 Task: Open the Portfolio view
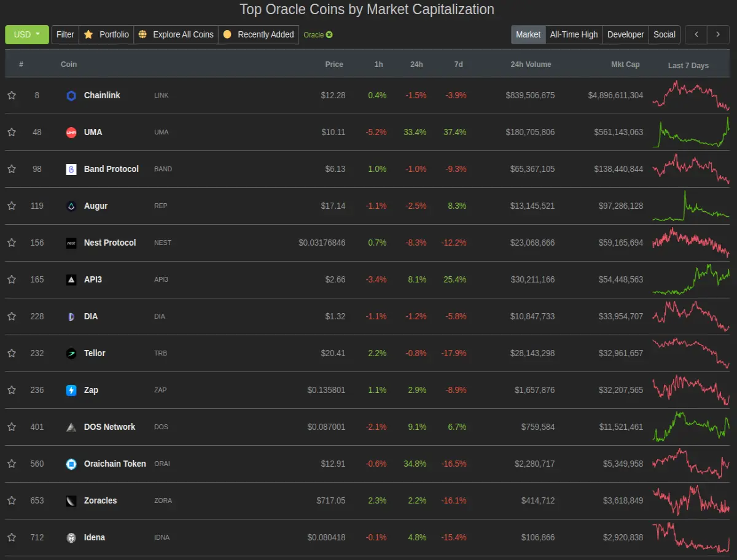pos(106,34)
